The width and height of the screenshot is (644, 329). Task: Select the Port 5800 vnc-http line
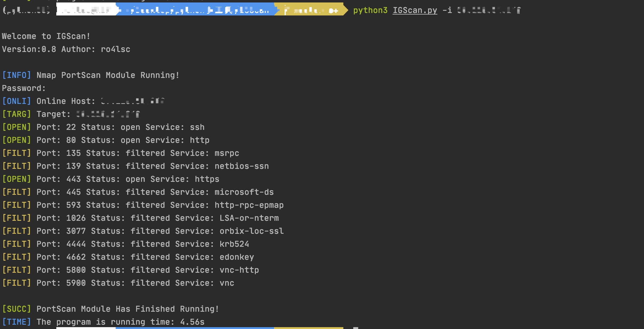(131, 270)
